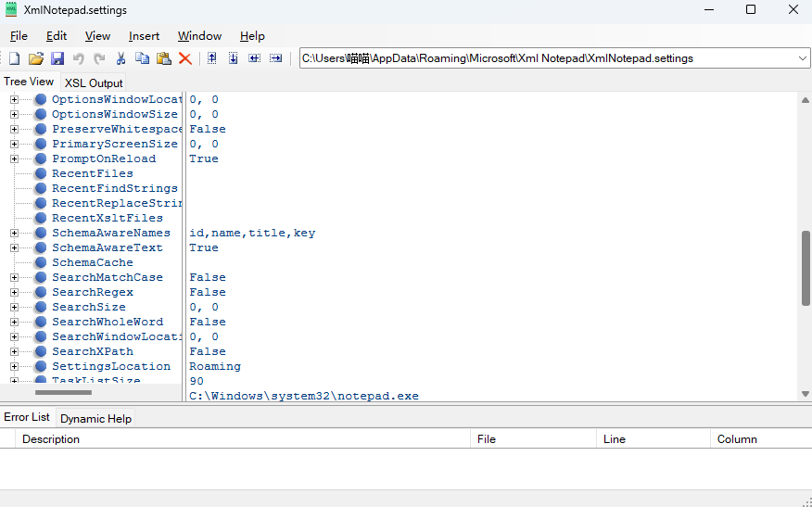Open the Insert menu
The width and height of the screenshot is (812, 507).
coord(144,36)
